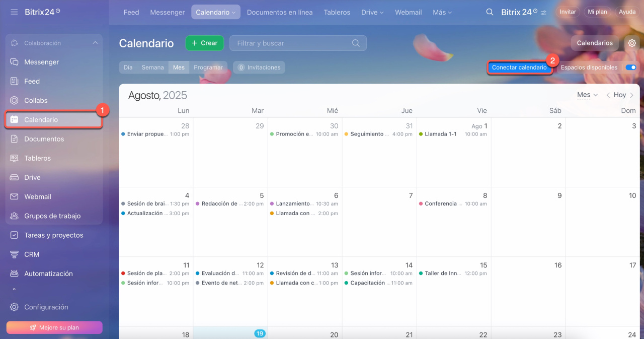Viewport: 644px width, 339px height.
Task: Click the clock icon beside Bitrix24 top logo
Action: (x=535, y=11)
